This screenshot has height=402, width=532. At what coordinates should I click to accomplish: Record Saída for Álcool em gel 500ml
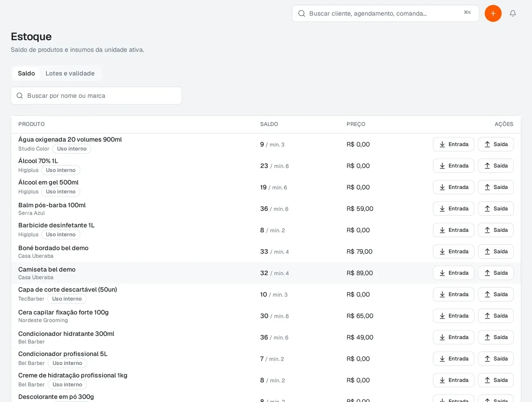click(496, 187)
